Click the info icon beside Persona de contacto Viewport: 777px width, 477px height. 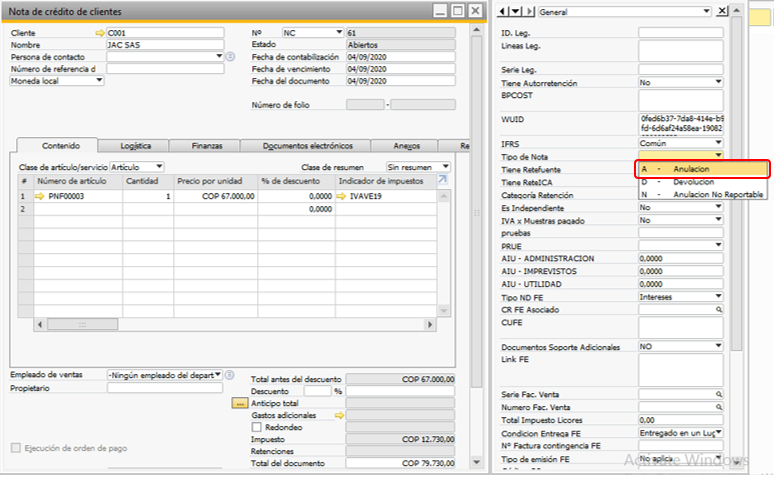[x=230, y=57]
